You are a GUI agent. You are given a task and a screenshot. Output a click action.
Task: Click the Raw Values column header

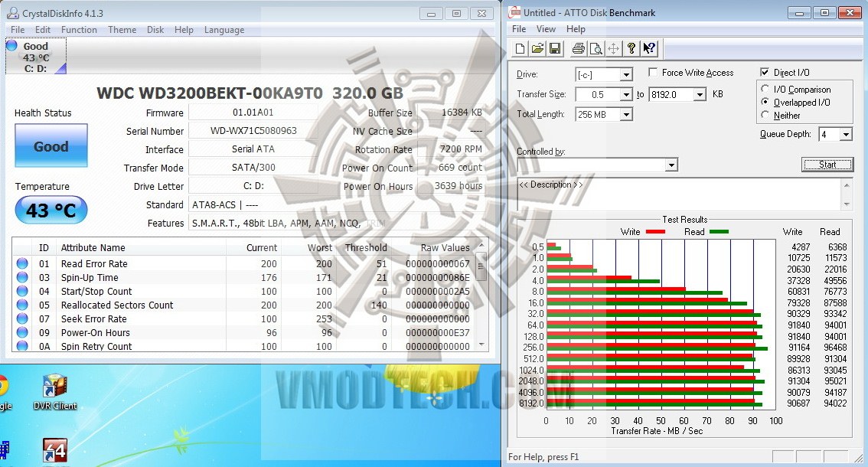445,247
